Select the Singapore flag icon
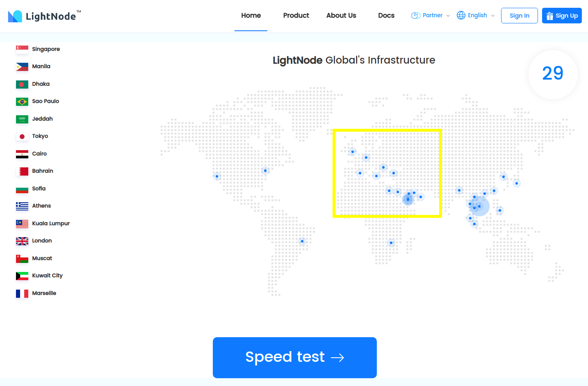588x386 pixels. click(x=22, y=49)
